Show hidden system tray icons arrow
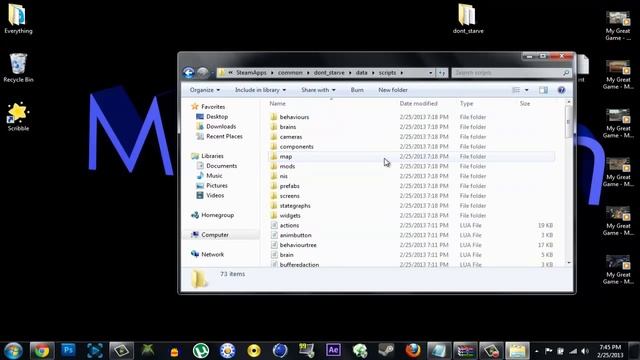The height and width of the screenshot is (360, 640). point(537,351)
